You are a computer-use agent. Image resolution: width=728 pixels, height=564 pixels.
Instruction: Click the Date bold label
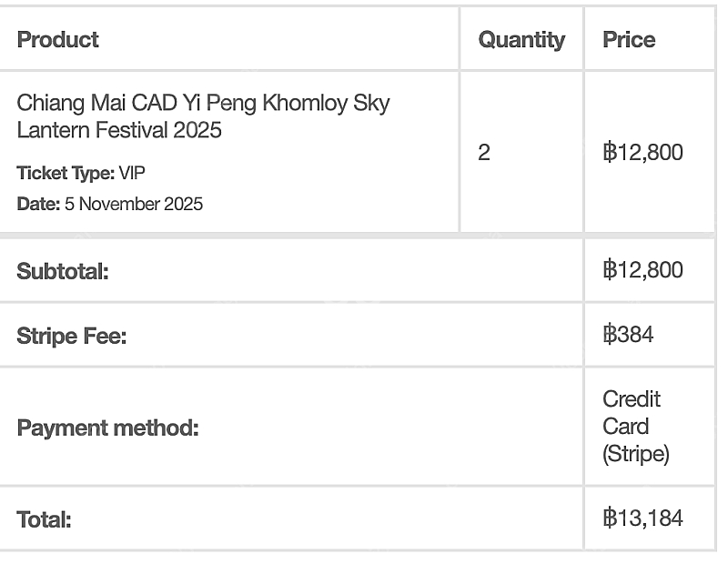click(38, 204)
